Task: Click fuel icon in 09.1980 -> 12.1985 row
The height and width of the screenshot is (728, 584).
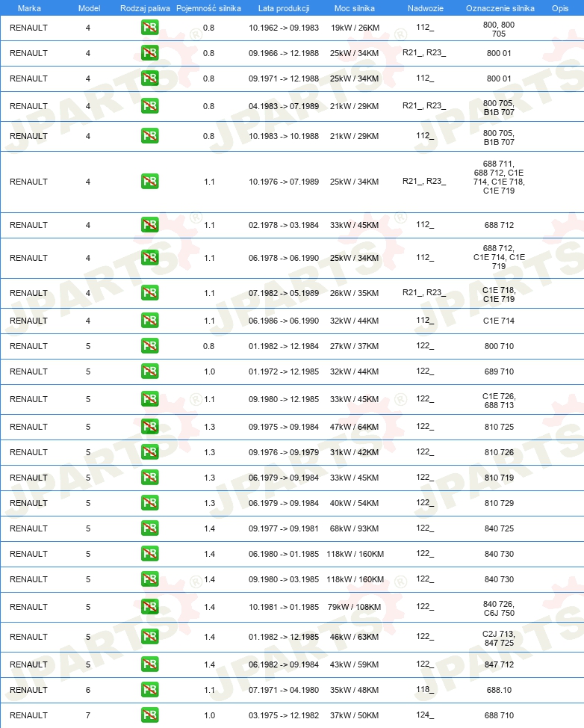Action: point(150,399)
